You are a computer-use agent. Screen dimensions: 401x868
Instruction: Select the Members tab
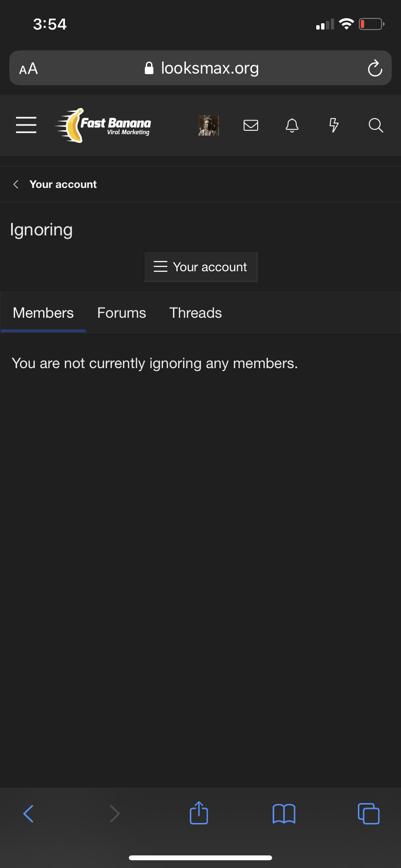43,313
